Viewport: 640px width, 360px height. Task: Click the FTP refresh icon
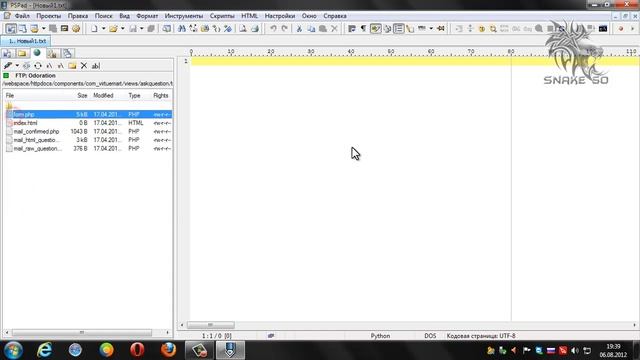coord(38,65)
